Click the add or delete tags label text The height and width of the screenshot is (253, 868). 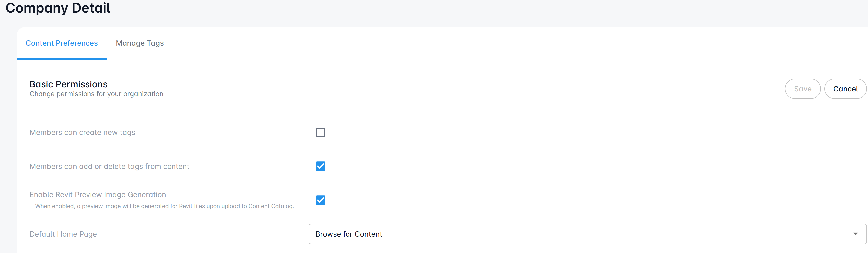pyautogui.click(x=109, y=166)
